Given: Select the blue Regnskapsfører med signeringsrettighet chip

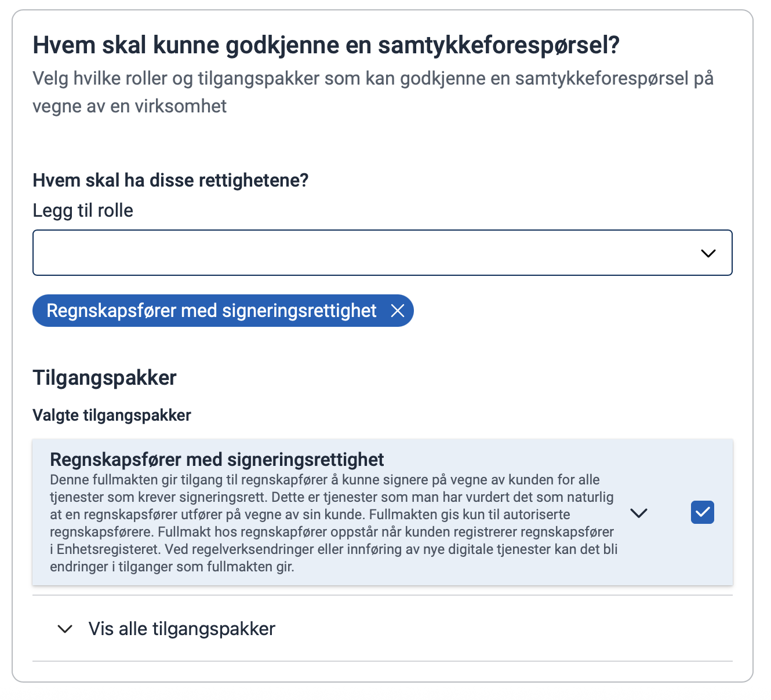Looking at the screenshot, I should click(212, 311).
